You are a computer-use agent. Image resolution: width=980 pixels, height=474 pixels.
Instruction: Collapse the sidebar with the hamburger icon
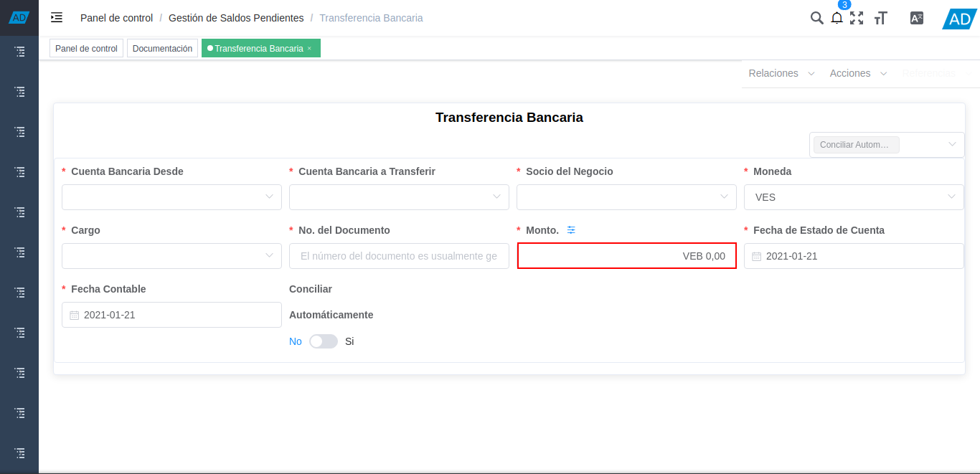point(57,17)
